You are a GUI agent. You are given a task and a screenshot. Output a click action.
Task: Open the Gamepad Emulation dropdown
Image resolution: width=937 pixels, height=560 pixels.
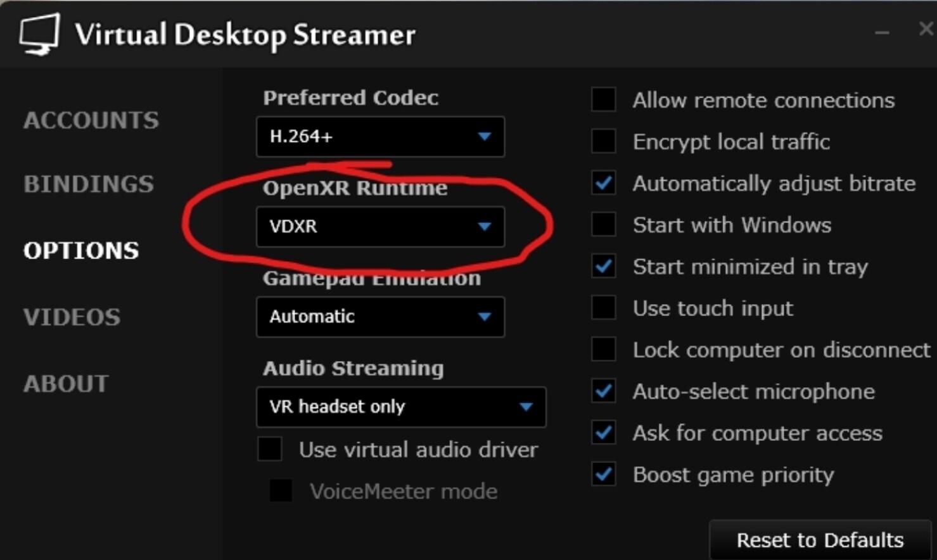point(380,316)
